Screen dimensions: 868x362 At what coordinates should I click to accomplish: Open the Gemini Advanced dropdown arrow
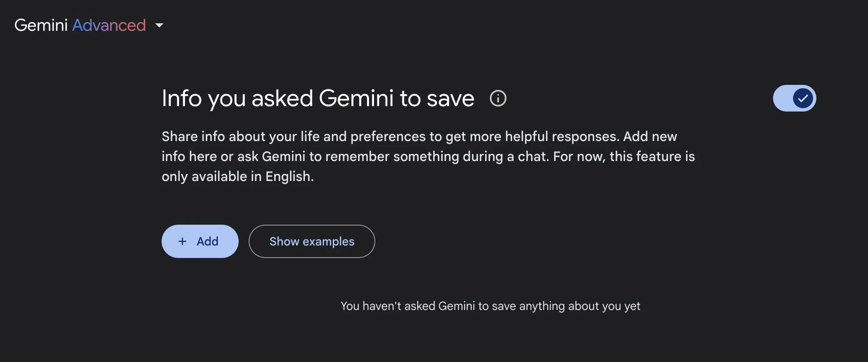pos(159,25)
